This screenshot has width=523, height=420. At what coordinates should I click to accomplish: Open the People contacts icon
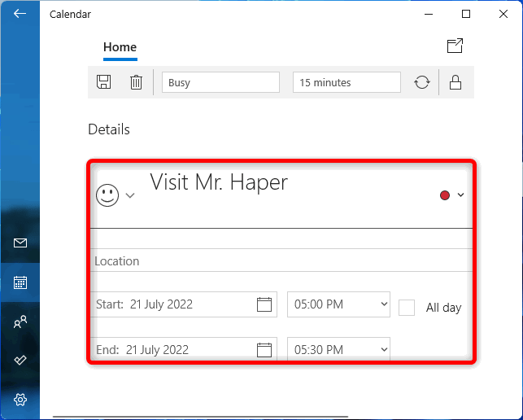point(20,322)
